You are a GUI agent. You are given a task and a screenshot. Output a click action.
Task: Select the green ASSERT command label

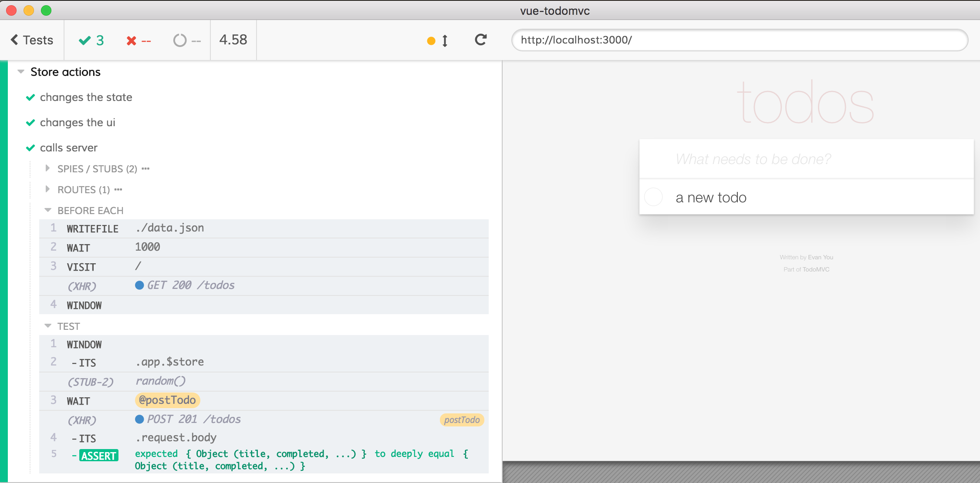(99, 456)
